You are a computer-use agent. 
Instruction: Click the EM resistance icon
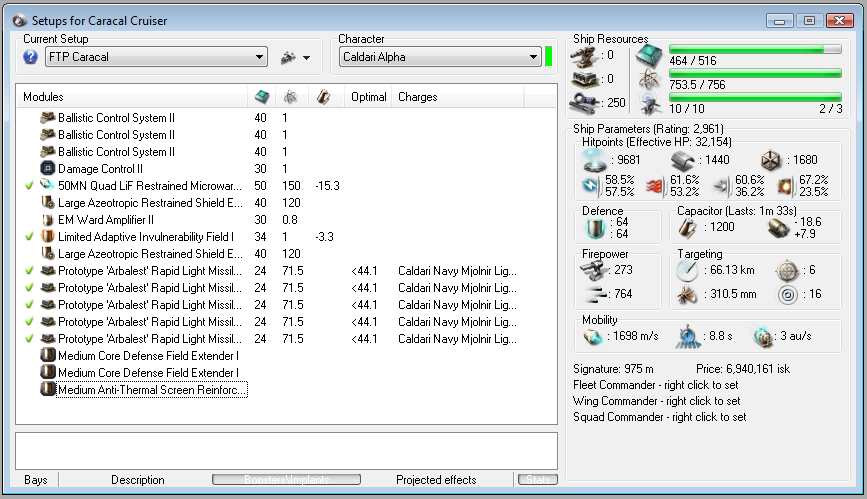591,186
